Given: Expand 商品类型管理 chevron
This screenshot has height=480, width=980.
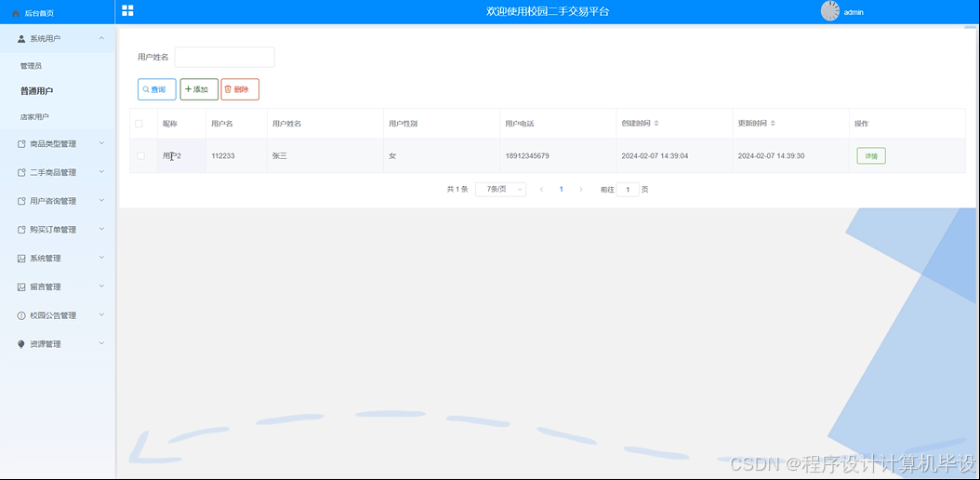Looking at the screenshot, I should point(101,144).
